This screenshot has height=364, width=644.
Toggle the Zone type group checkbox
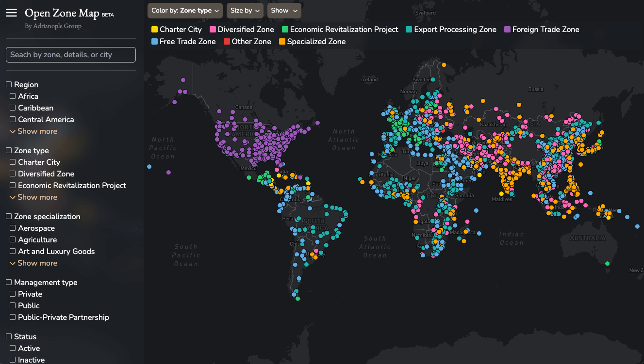coord(9,151)
